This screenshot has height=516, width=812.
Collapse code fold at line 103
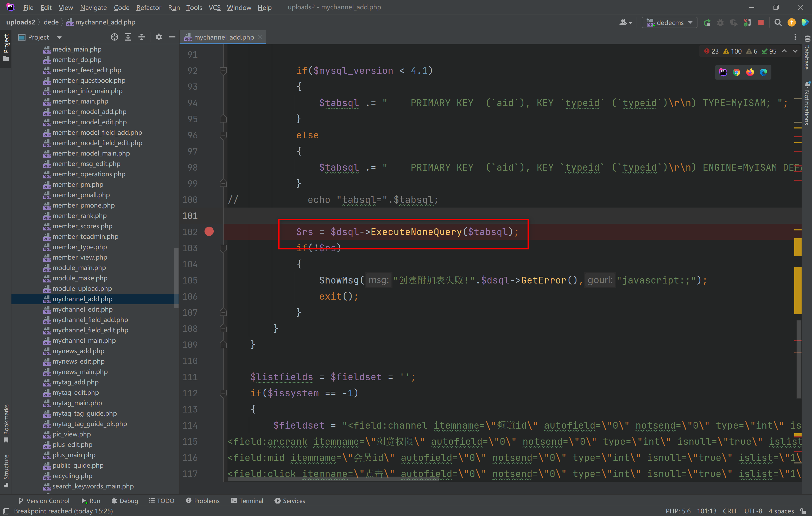pos(223,248)
